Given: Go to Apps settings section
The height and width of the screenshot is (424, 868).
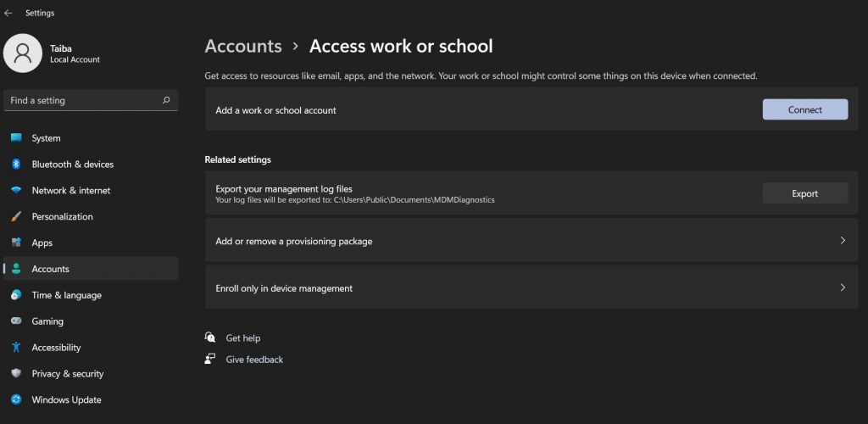Looking at the screenshot, I should point(42,243).
